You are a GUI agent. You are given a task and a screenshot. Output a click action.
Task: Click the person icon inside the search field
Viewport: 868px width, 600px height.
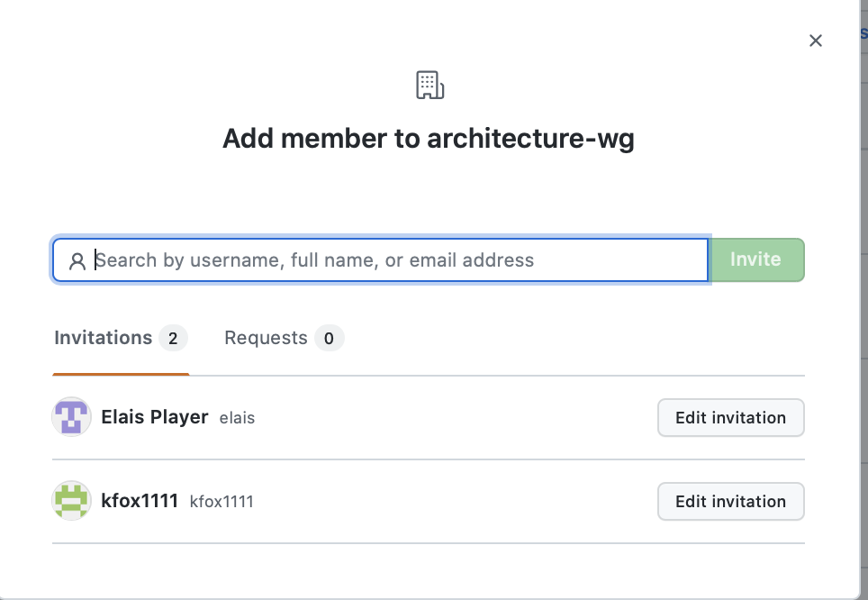[x=77, y=259]
